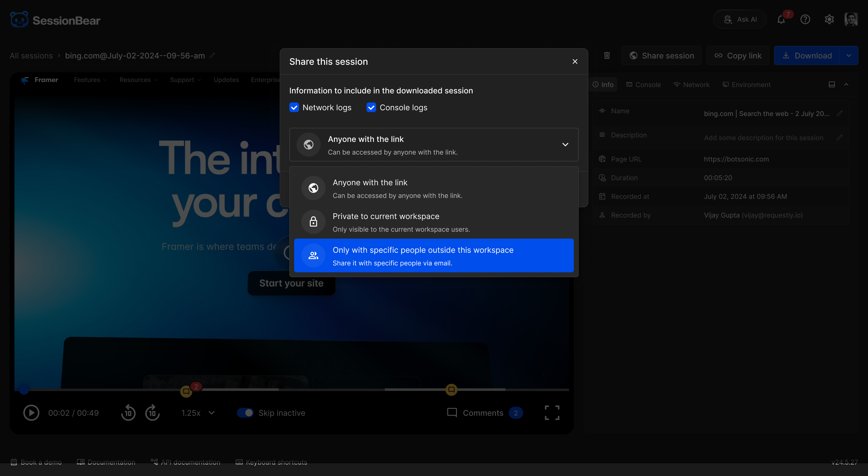Edit the Description field pencil icon

point(840,137)
